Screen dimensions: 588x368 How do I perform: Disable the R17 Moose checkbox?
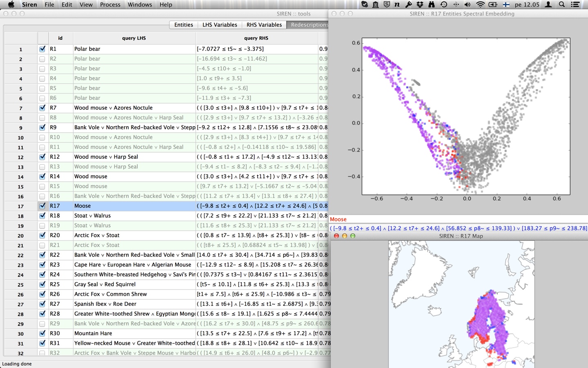tap(42, 206)
